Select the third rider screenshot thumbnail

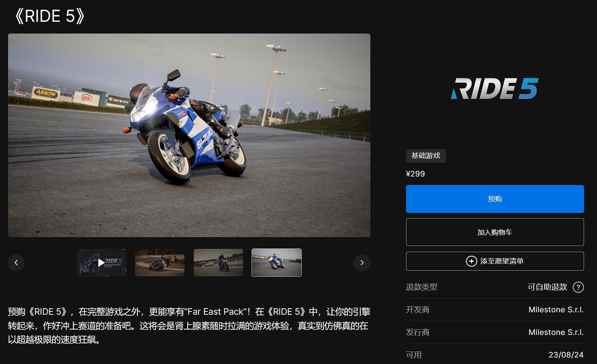[218, 263]
